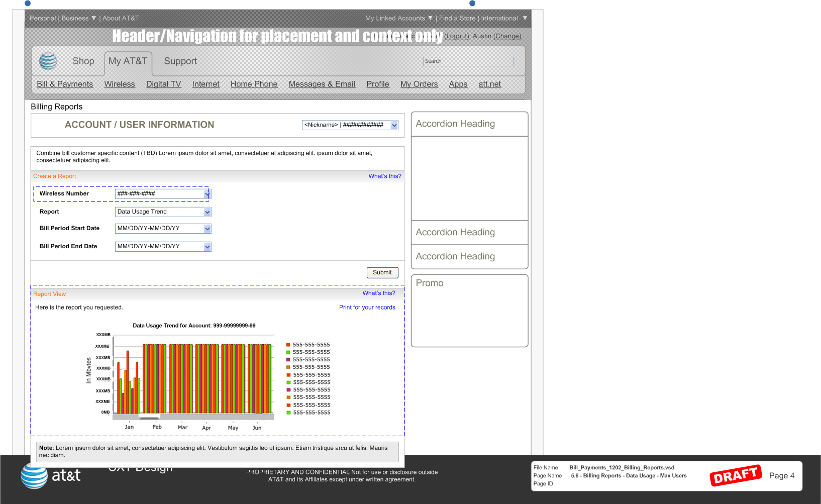Click the Jan label on chart axis

coord(129,427)
